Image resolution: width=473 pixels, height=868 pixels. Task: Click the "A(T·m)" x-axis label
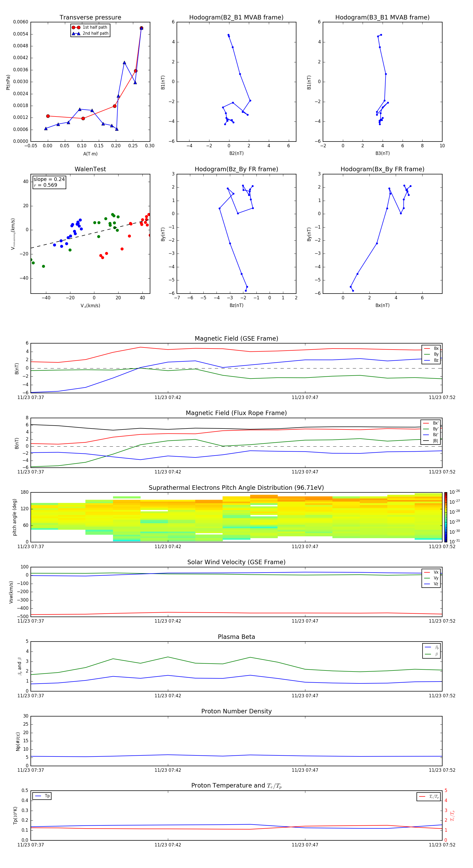tap(90, 154)
